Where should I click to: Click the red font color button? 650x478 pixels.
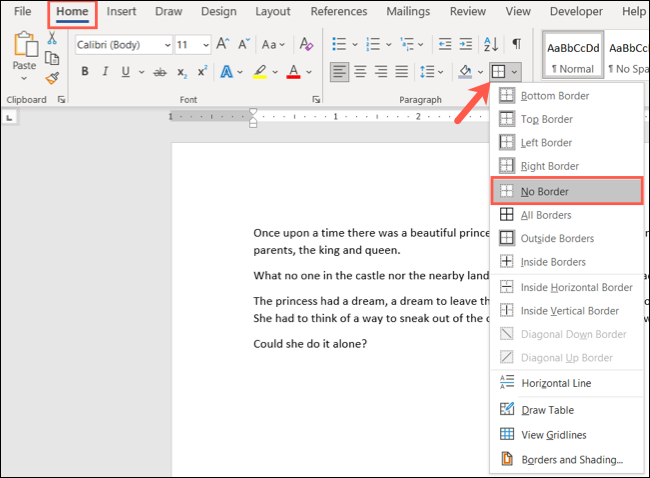click(x=294, y=72)
